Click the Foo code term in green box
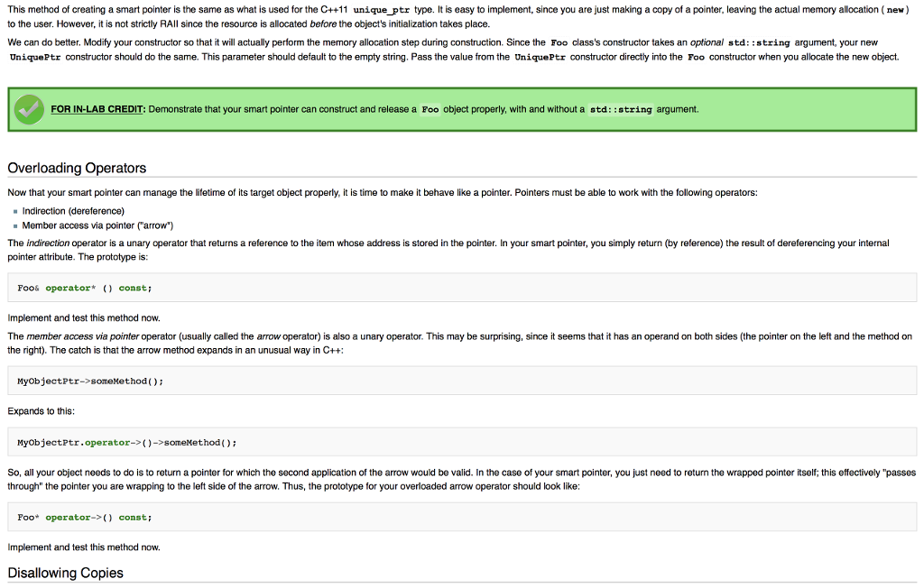 tap(430, 109)
